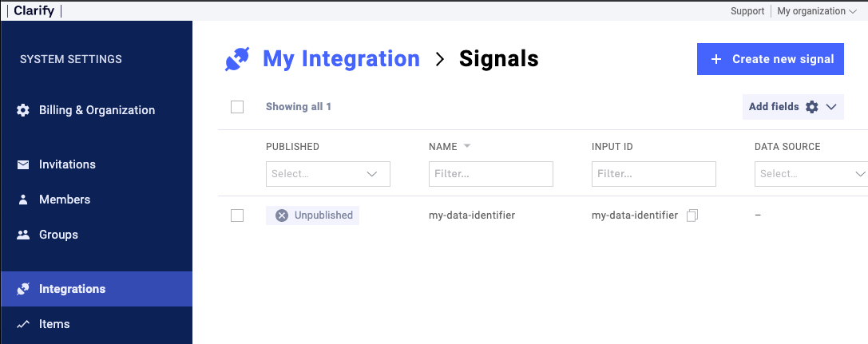
Task: Open Integrations in the sidebar
Action: [72, 289]
